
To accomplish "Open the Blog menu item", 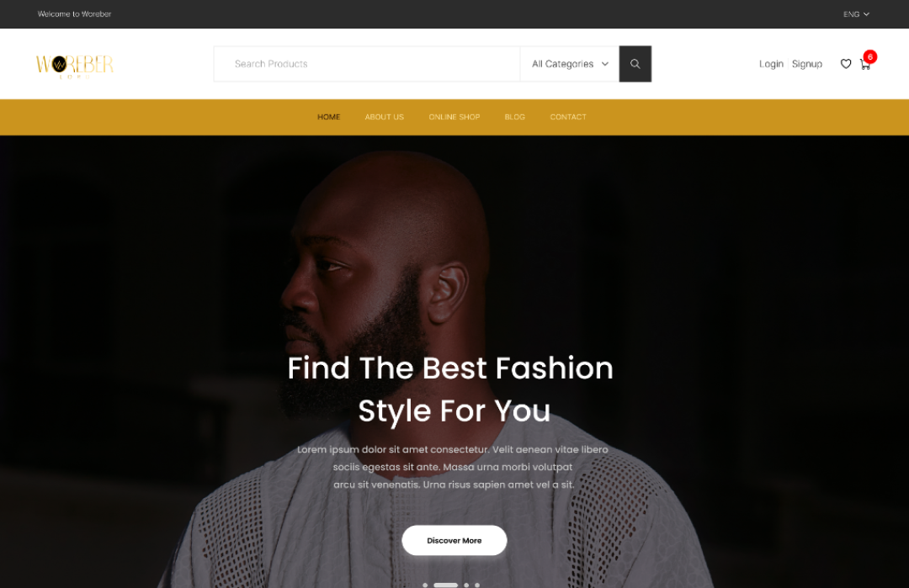I will coord(515,117).
